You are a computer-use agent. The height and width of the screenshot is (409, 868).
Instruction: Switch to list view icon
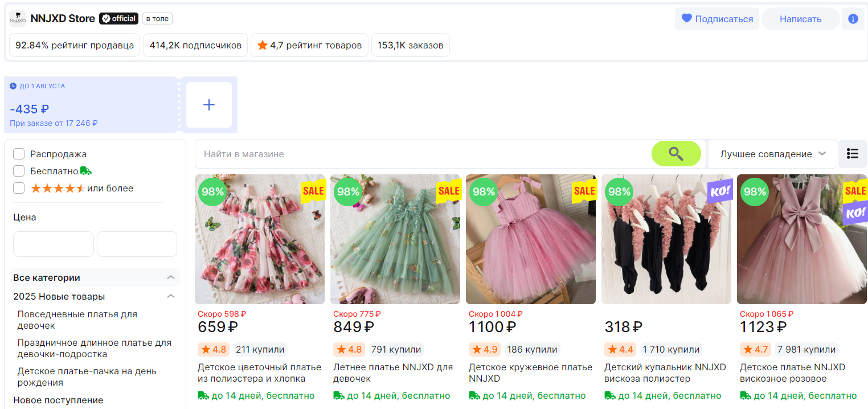point(852,154)
